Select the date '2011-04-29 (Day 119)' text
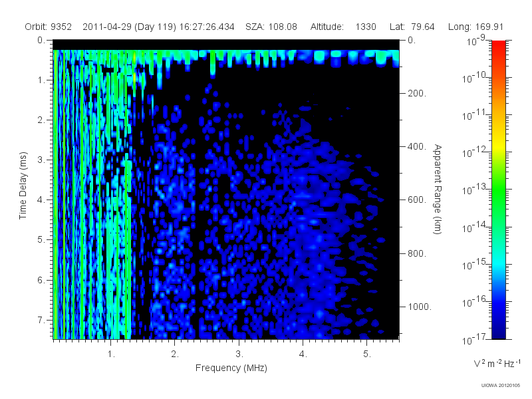The height and width of the screenshot is (399, 532). [x=130, y=27]
